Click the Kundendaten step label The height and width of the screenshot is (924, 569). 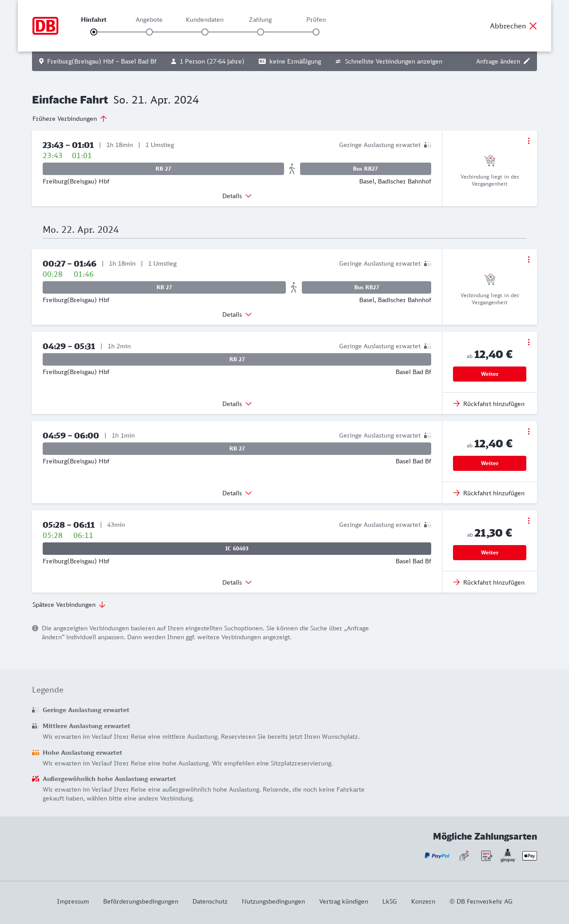tap(204, 20)
